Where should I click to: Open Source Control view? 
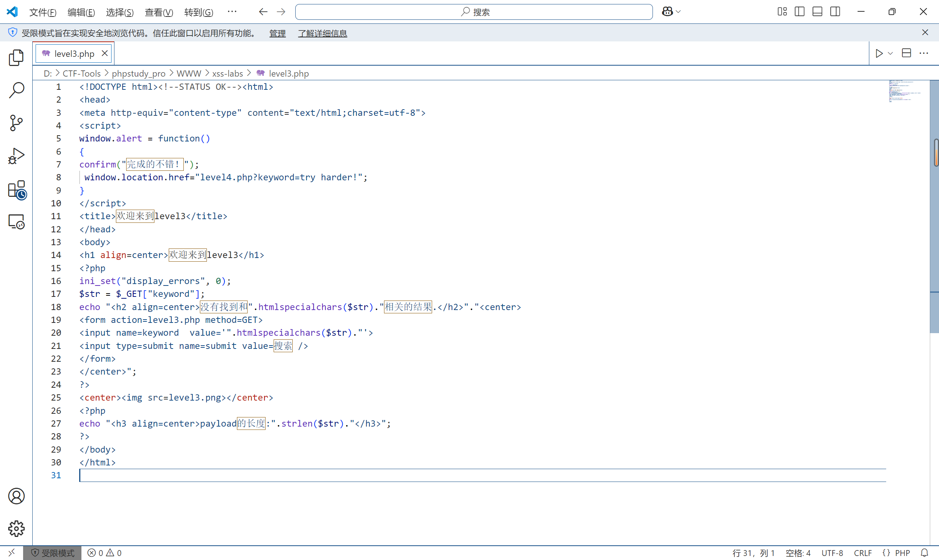point(16,123)
